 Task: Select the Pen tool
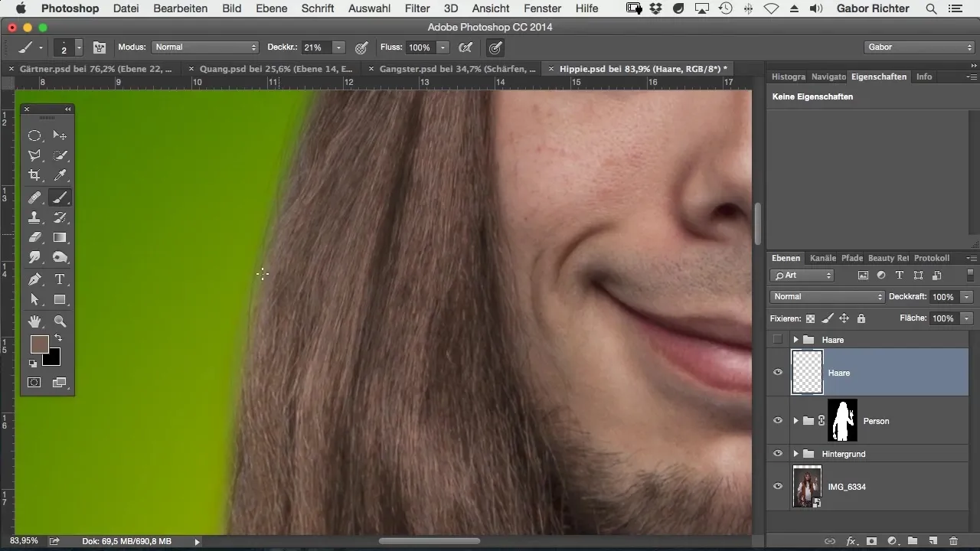tap(34, 279)
